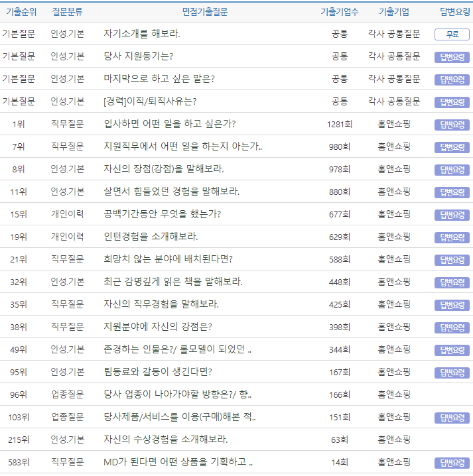
Task: Open 답변요령 for 인턴경험을 소개해보라
Action: pyautogui.click(x=452, y=237)
